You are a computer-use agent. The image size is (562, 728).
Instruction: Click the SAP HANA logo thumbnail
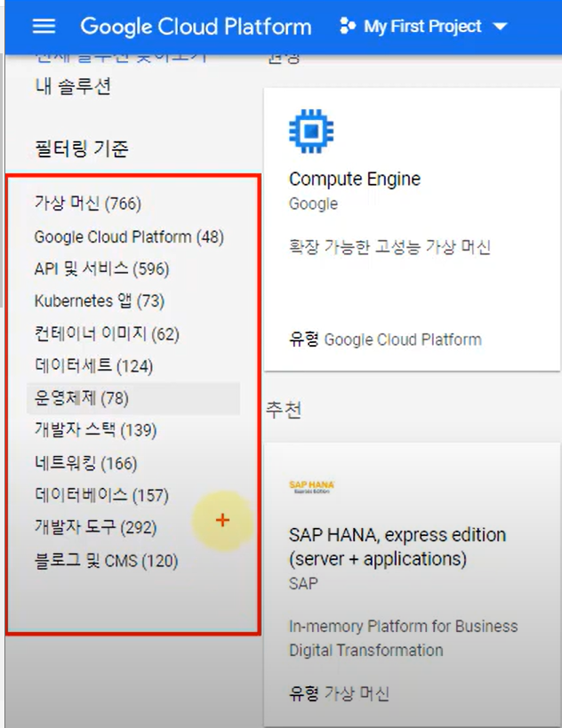pos(311,486)
